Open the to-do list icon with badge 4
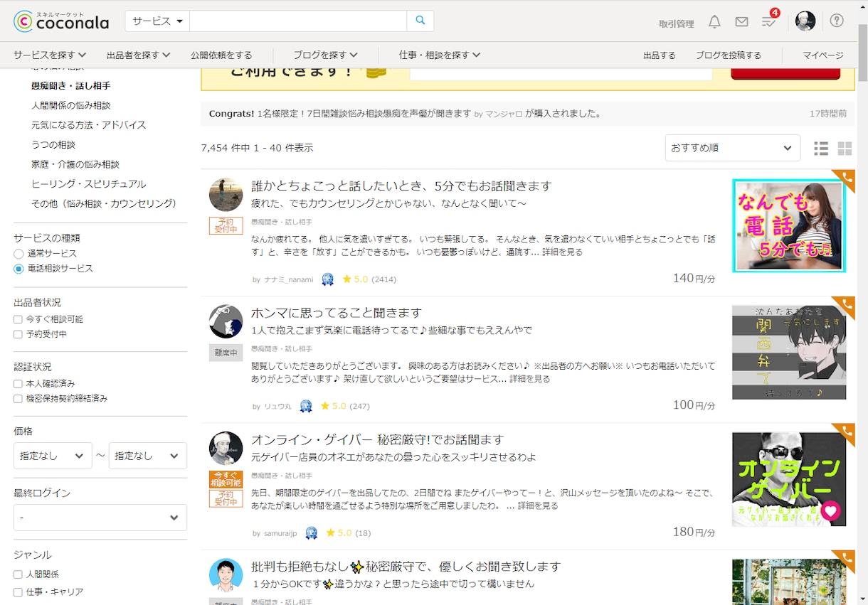Screen dimensions: 868x605 769,21
